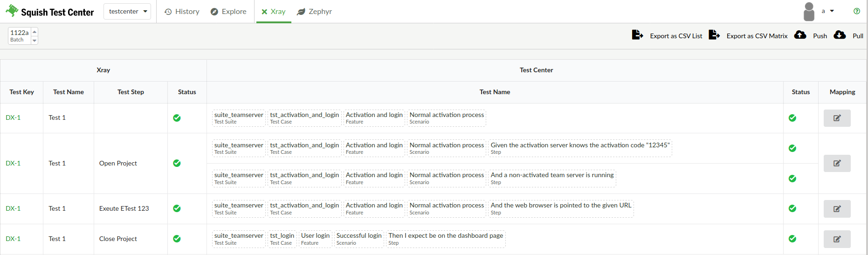
Task: Click the batch stepper up arrow
Action: [34, 32]
